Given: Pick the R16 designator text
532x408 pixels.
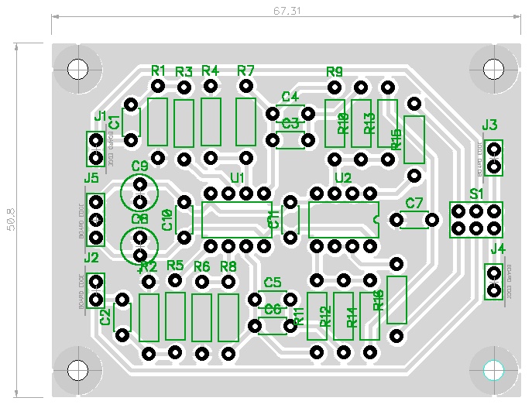Looking at the screenshot, I should coord(379,300).
